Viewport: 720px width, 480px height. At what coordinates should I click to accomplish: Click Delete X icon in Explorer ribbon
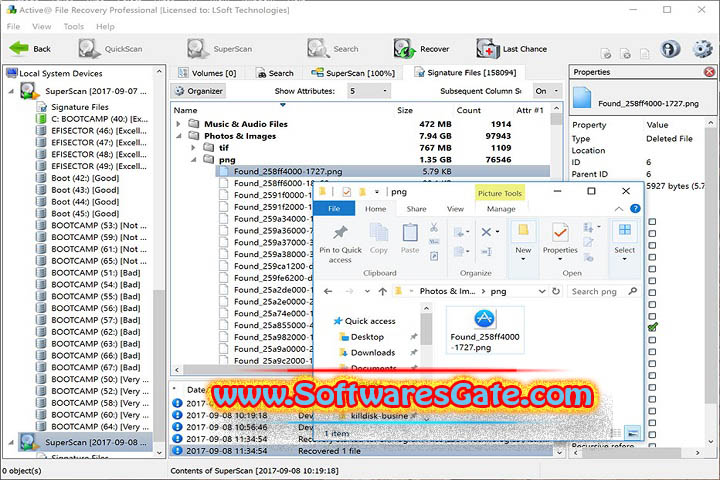(x=486, y=232)
